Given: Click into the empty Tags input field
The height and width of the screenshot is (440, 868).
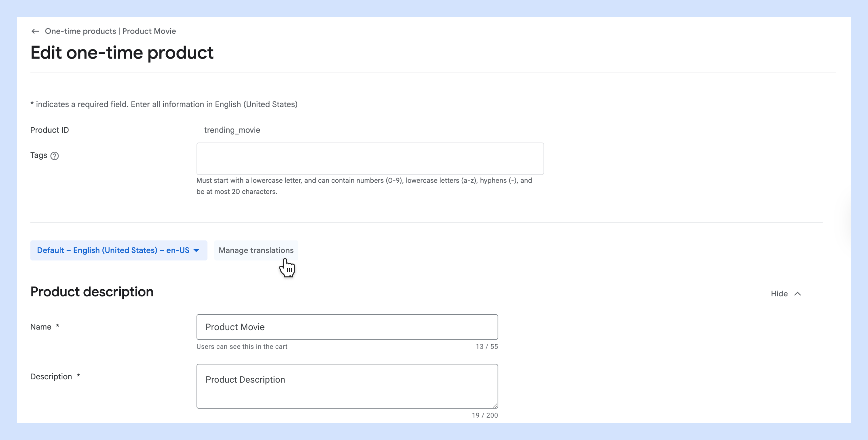Looking at the screenshot, I should pyautogui.click(x=370, y=159).
